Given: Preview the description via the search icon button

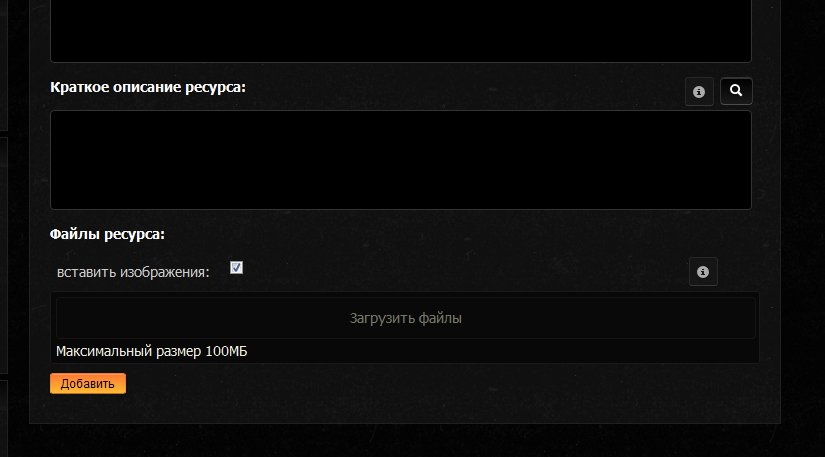Looking at the screenshot, I should (736, 91).
